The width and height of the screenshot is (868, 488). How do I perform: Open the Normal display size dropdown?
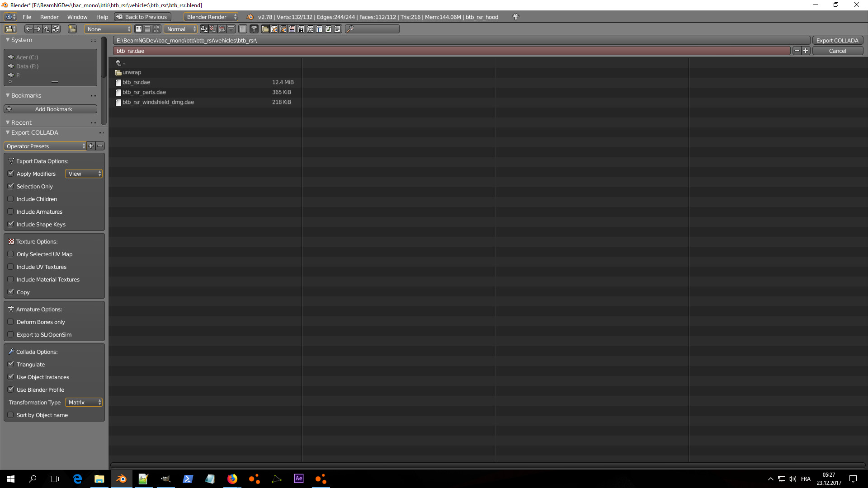(181, 29)
